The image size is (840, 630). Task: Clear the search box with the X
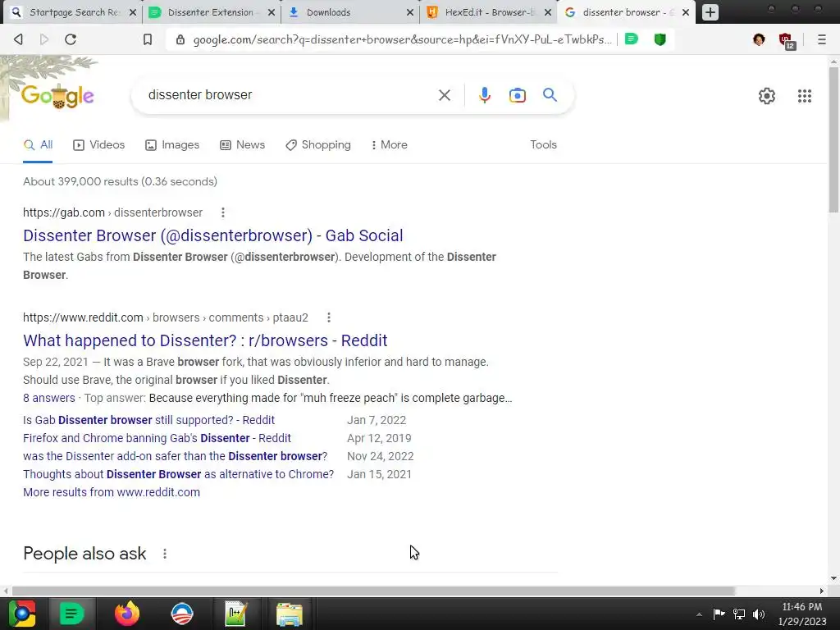tap(444, 95)
